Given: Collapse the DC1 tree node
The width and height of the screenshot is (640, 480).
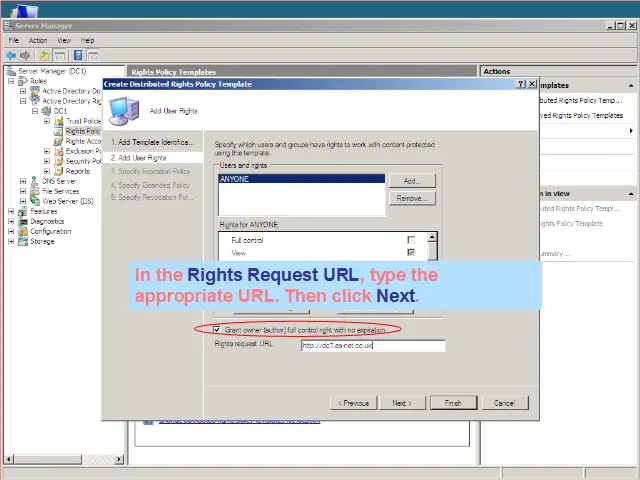Looking at the screenshot, I should click(35, 111).
